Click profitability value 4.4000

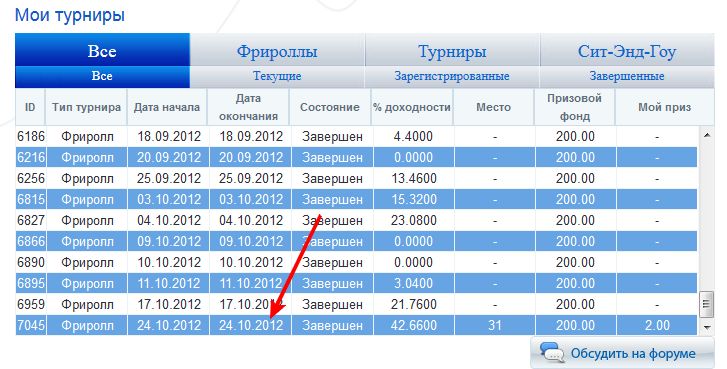click(x=413, y=136)
